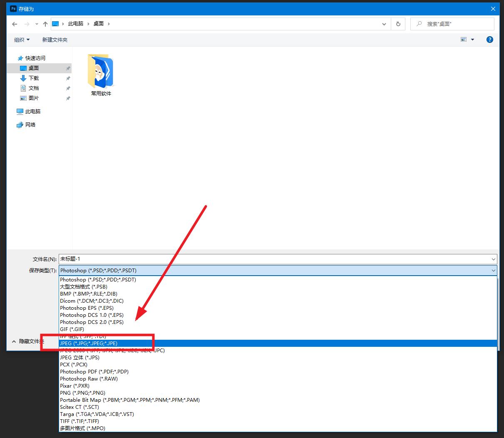Viewport: 504px width, 438px height.
Task: Expand the chevron right after the address bar computer icon
Action: click(63, 24)
